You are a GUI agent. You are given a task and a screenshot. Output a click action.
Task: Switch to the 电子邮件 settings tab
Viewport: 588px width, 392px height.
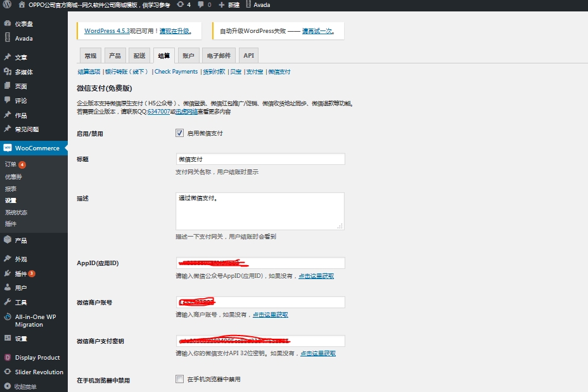(x=219, y=56)
